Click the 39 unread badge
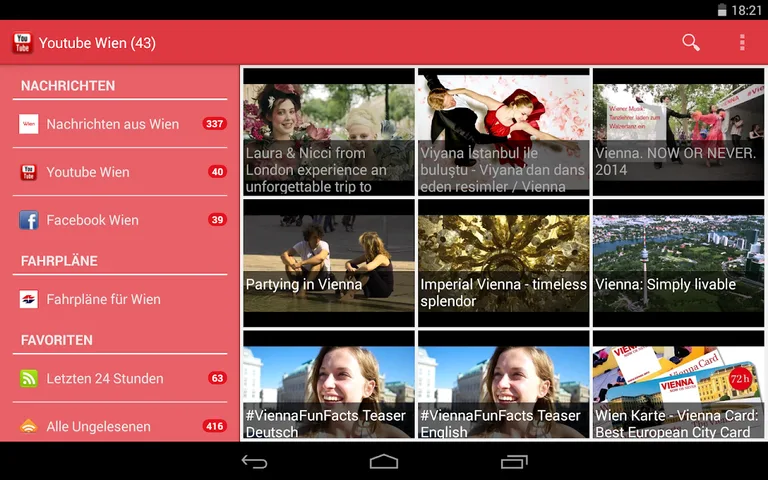Screen dimensions: 768x480 217,220
